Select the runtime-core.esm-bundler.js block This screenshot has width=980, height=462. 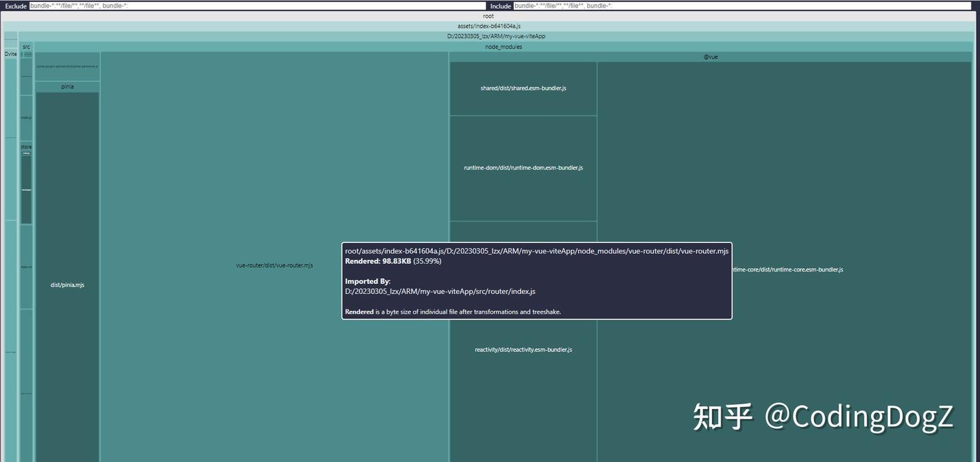click(x=785, y=269)
